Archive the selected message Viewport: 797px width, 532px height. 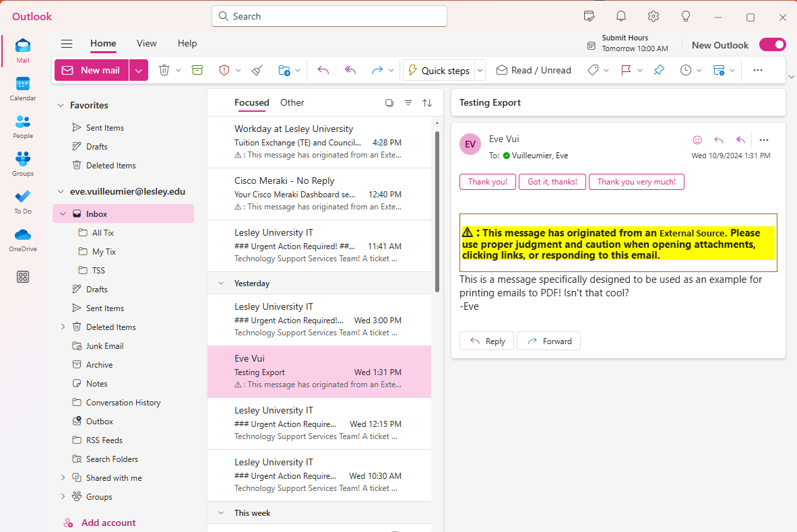[x=197, y=70]
